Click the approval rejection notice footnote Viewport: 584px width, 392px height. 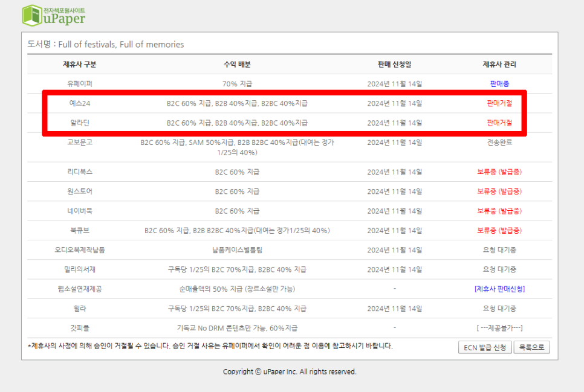point(210,346)
